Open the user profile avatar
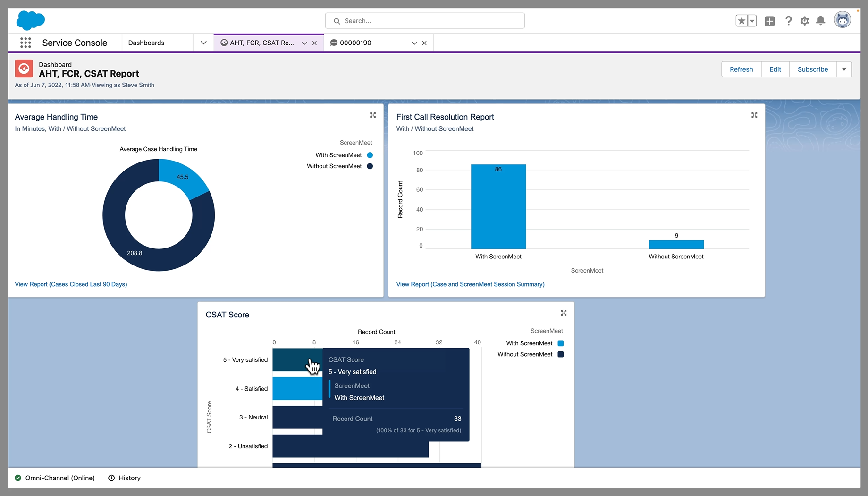This screenshot has width=868, height=496. (843, 20)
